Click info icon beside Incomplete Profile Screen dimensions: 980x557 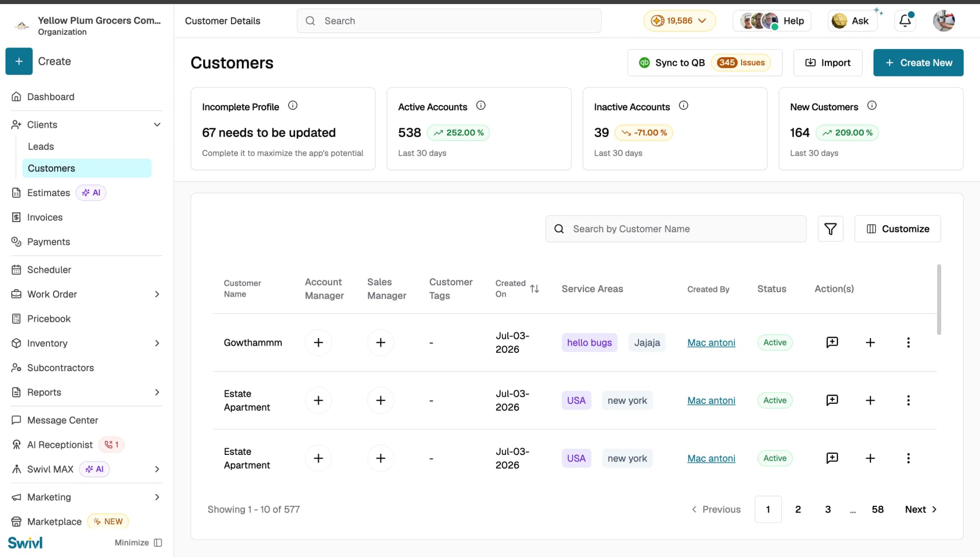click(292, 106)
